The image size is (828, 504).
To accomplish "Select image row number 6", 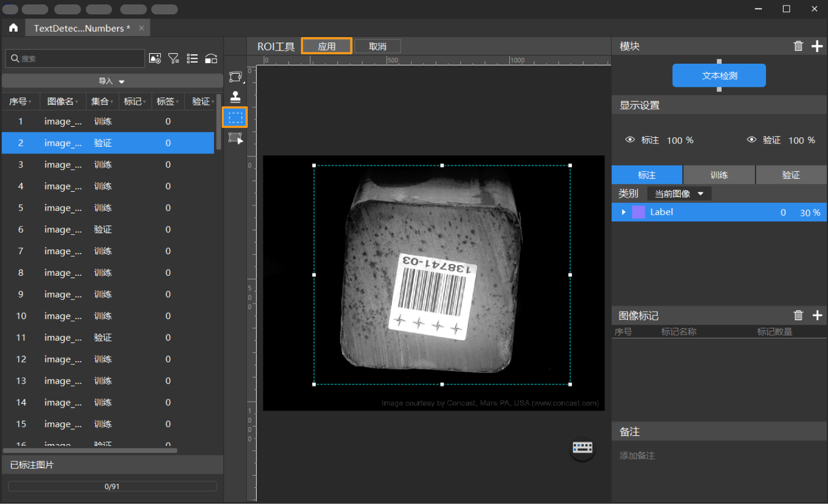I will [108, 229].
